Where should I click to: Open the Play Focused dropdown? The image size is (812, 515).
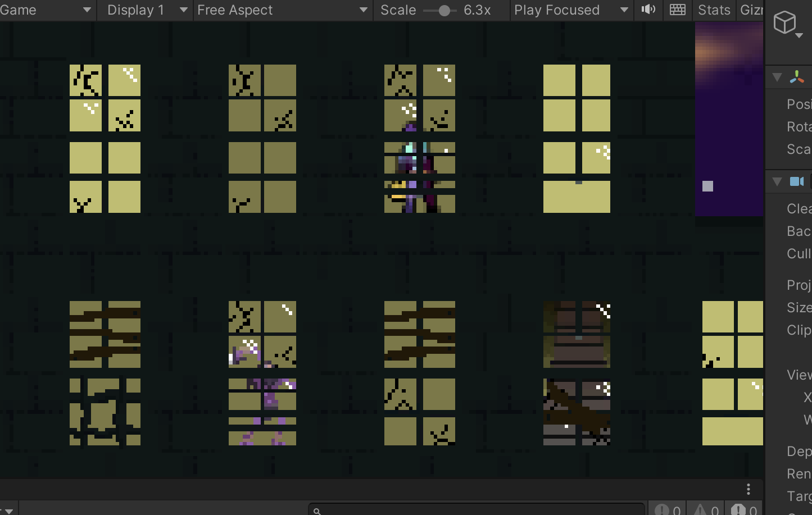click(571, 10)
